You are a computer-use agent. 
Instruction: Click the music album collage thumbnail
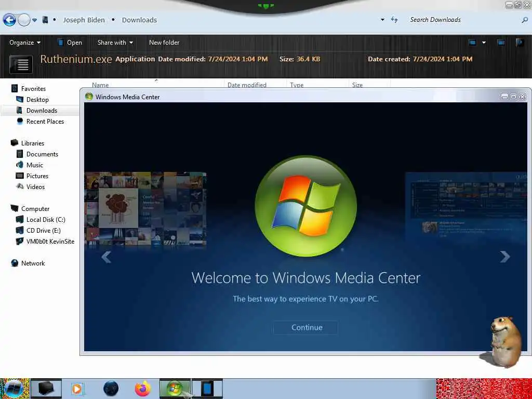(x=145, y=208)
